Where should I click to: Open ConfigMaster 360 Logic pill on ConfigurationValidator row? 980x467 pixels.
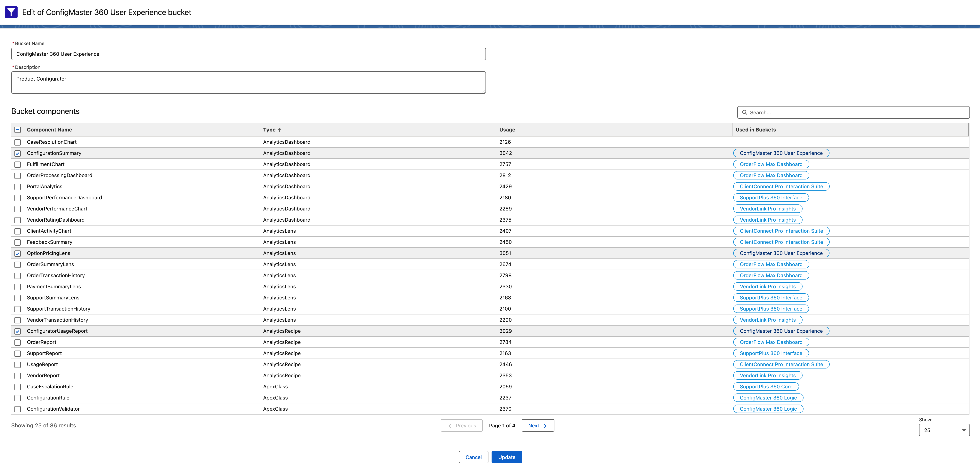(x=768, y=409)
